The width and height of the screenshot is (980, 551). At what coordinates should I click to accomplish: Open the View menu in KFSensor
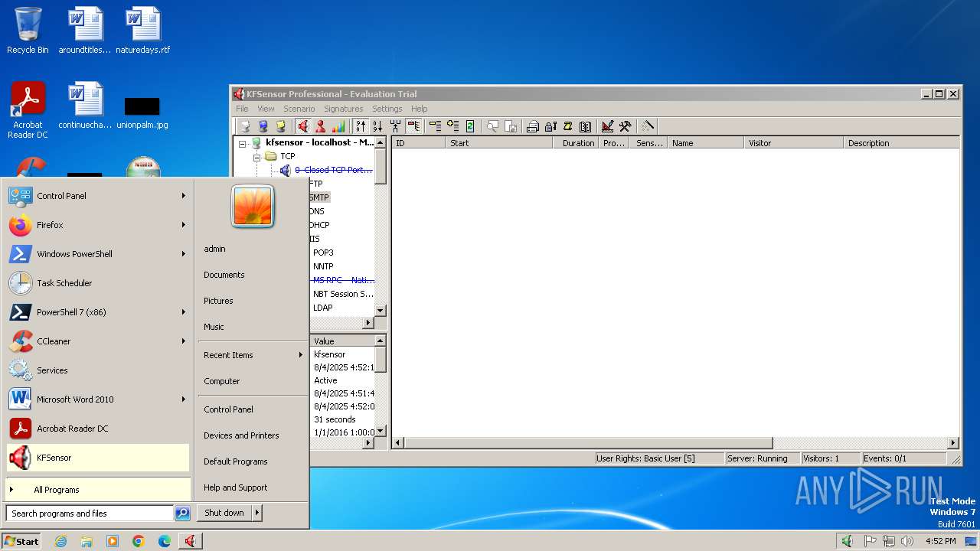266,109
